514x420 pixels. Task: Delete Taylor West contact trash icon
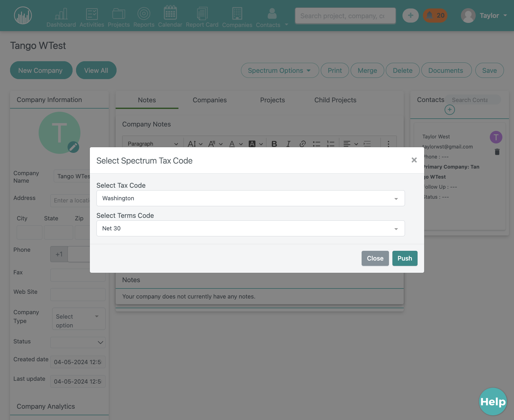[497, 152]
